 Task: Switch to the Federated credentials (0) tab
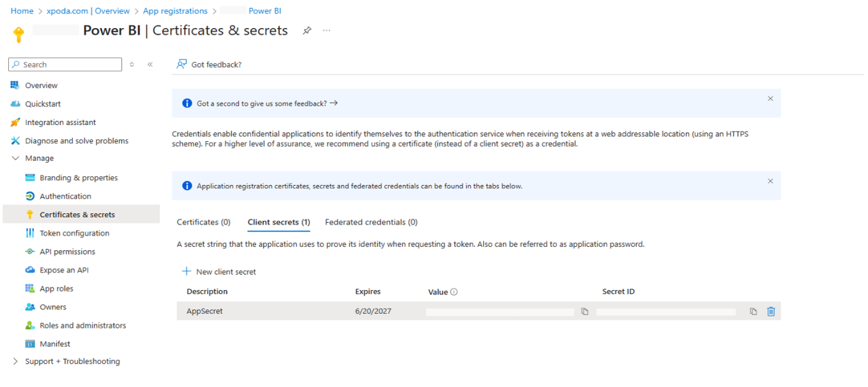(x=371, y=222)
